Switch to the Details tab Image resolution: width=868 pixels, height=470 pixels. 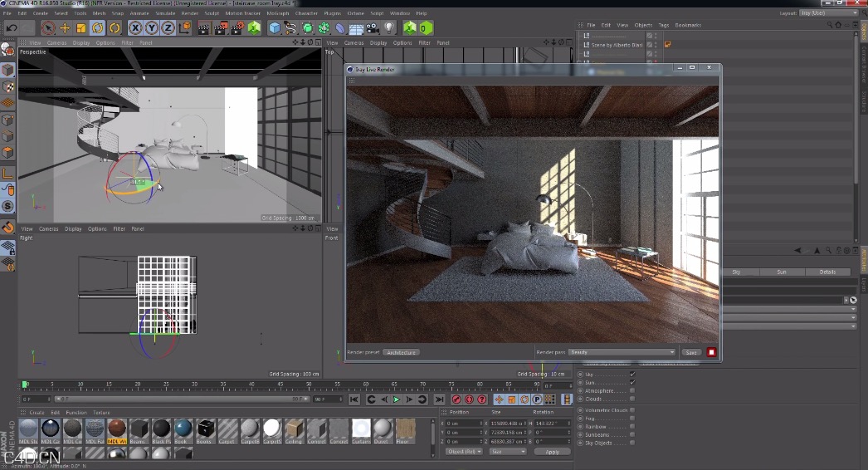click(x=827, y=272)
